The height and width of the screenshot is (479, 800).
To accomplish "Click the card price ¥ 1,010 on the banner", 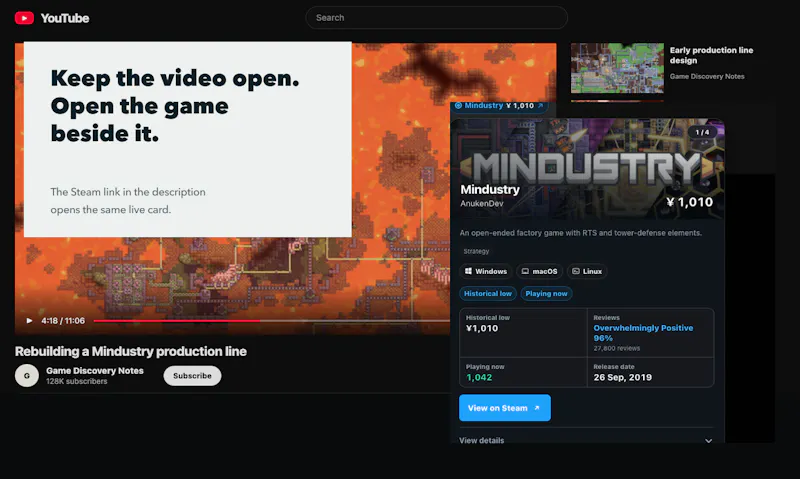I will point(690,202).
